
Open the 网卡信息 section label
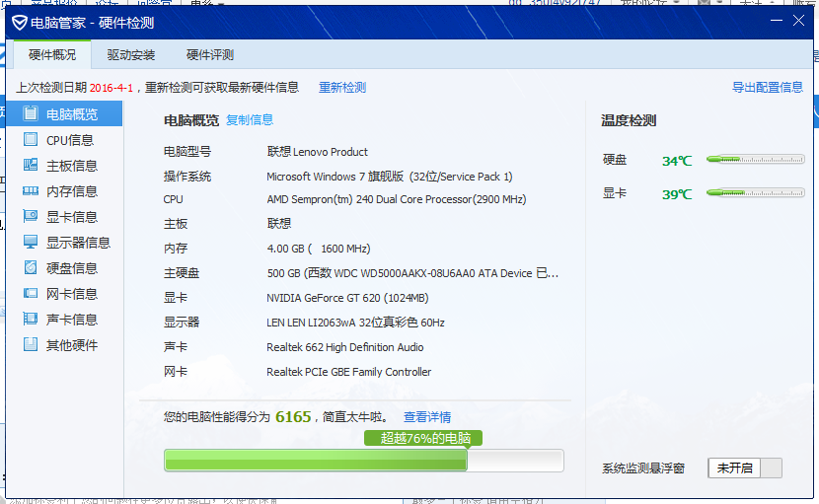click(x=72, y=294)
